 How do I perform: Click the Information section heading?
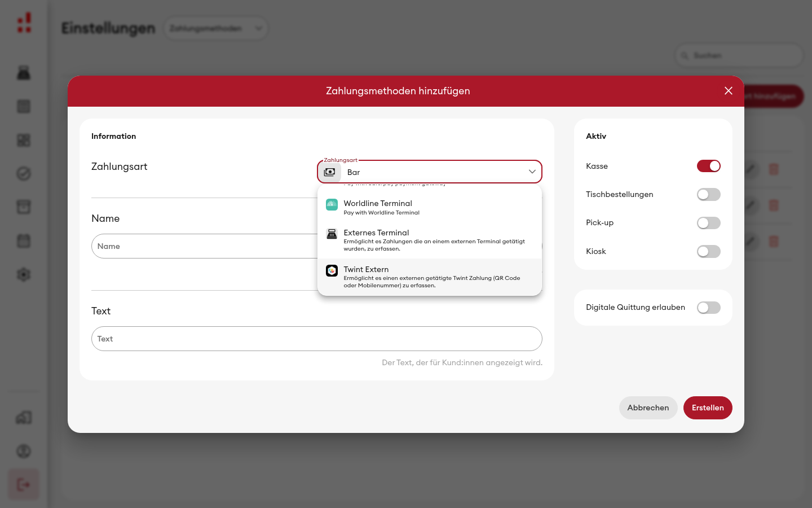pos(113,136)
